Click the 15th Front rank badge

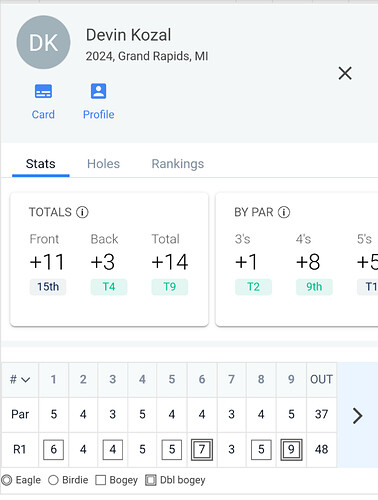click(x=48, y=287)
